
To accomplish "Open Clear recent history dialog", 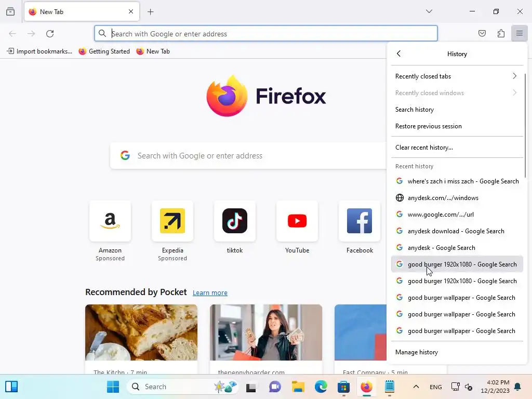I will tap(457, 148).
